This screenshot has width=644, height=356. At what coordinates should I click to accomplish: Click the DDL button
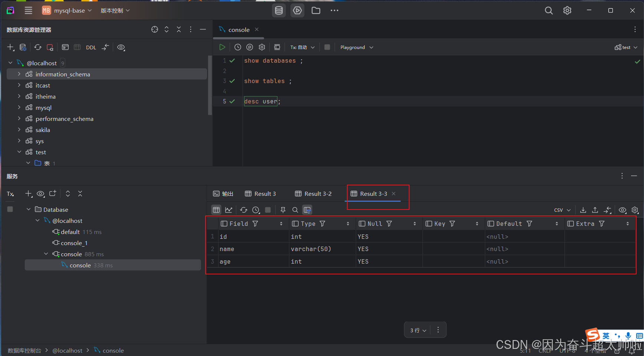coord(91,47)
